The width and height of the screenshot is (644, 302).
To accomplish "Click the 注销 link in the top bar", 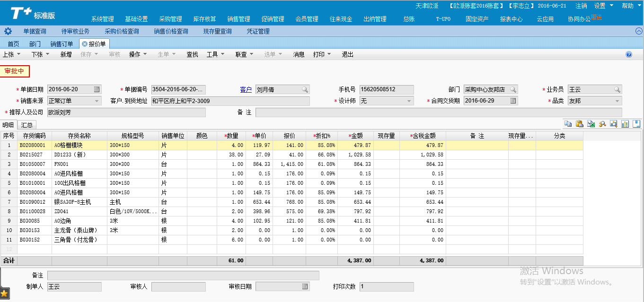I will pos(582,6).
